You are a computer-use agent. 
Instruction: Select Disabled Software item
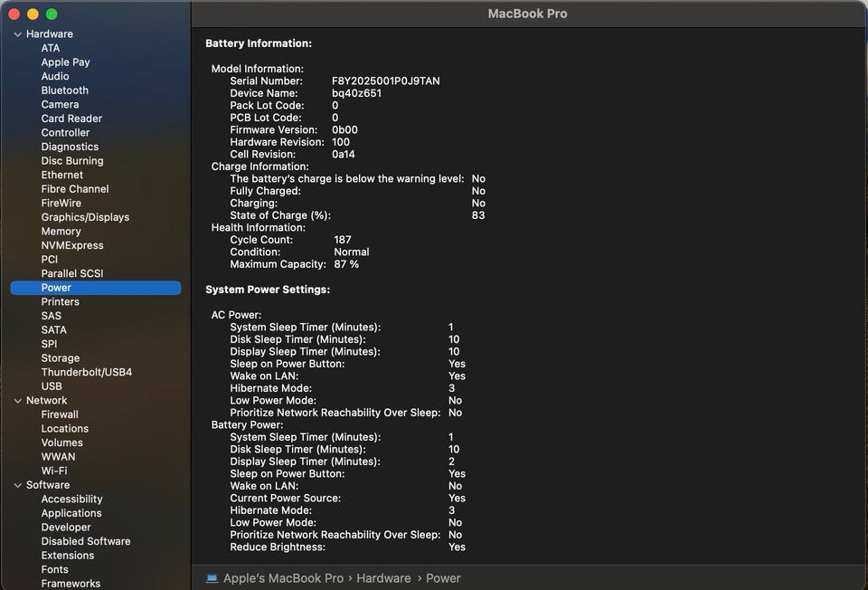(86, 541)
